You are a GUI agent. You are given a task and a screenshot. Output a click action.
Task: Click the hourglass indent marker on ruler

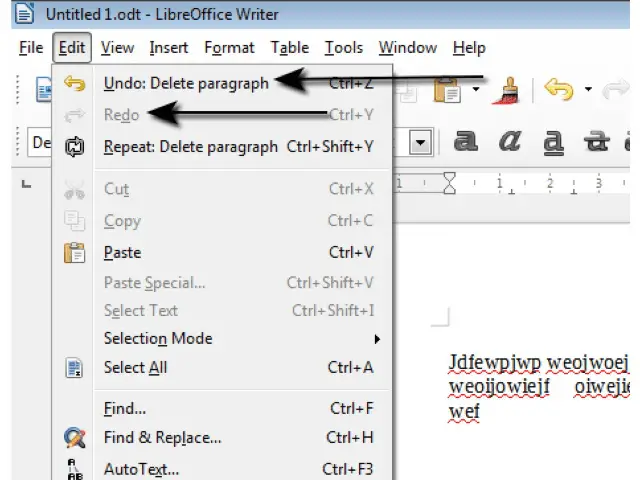click(449, 183)
